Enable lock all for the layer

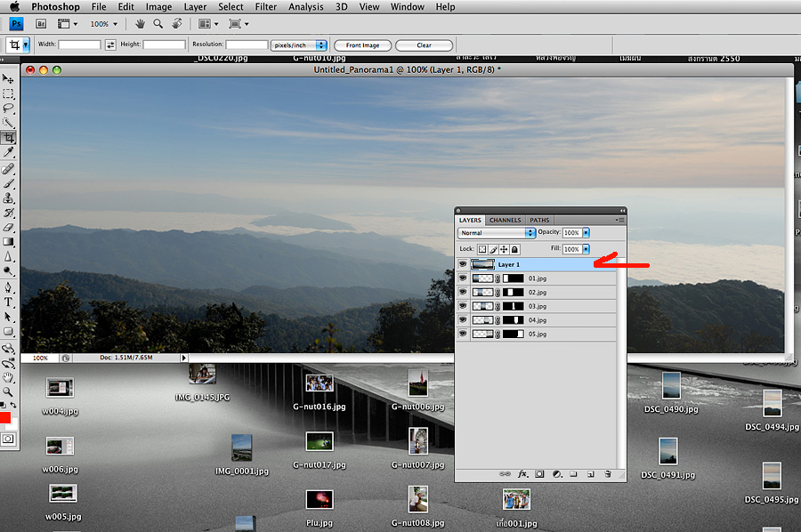(514, 250)
